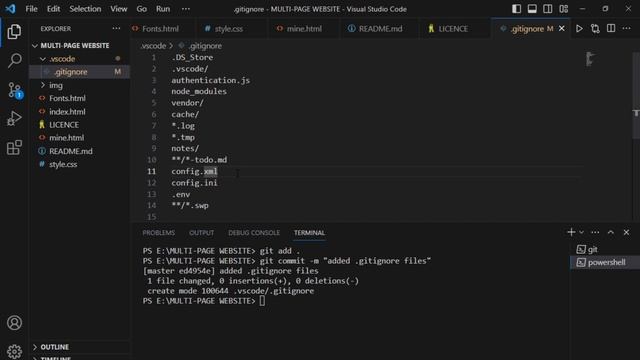Open the Run menu
The height and width of the screenshot is (360, 640).
tap(163, 9)
